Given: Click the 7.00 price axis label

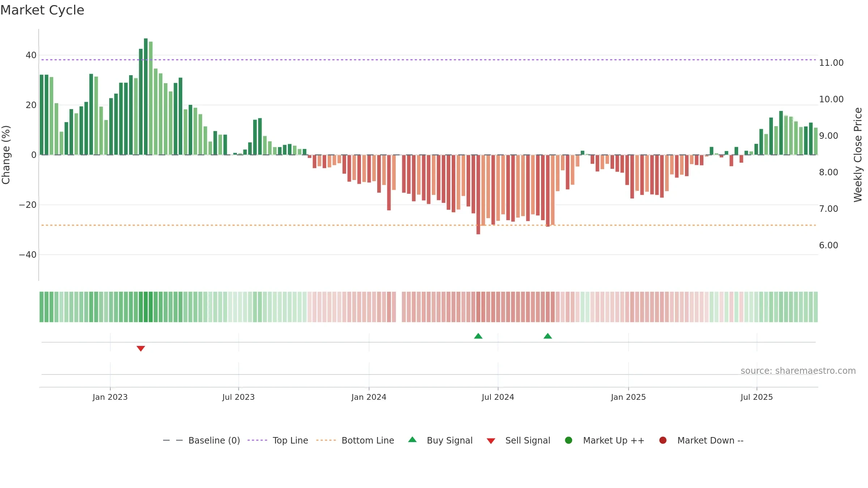Looking at the screenshot, I should pyautogui.click(x=829, y=209).
